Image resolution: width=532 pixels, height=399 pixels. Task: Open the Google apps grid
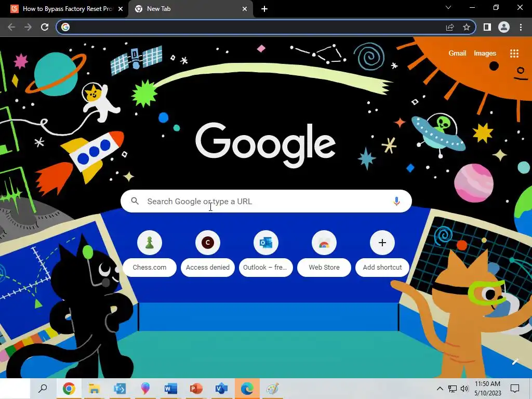coord(514,54)
